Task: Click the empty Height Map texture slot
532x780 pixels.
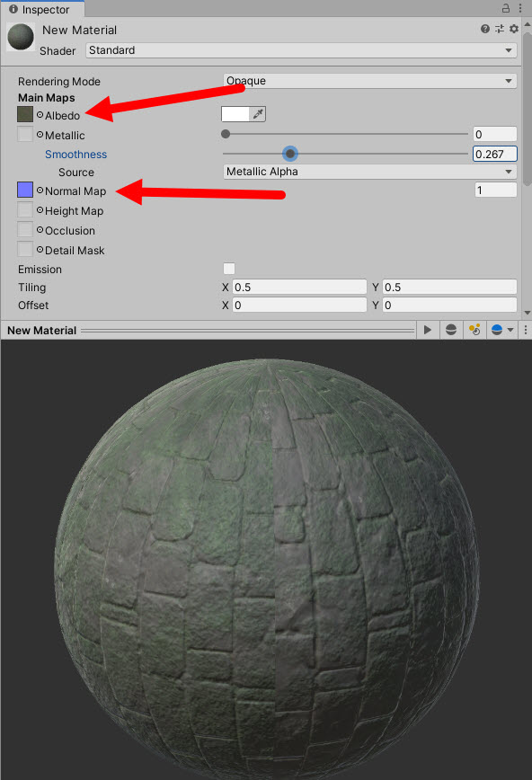Action: pos(25,210)
